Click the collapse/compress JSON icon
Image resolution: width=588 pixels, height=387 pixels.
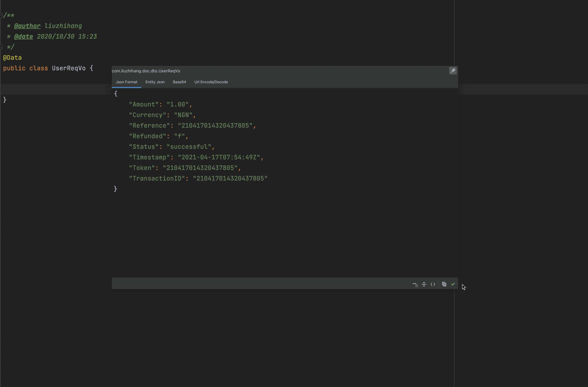click(x=424, y=284)
